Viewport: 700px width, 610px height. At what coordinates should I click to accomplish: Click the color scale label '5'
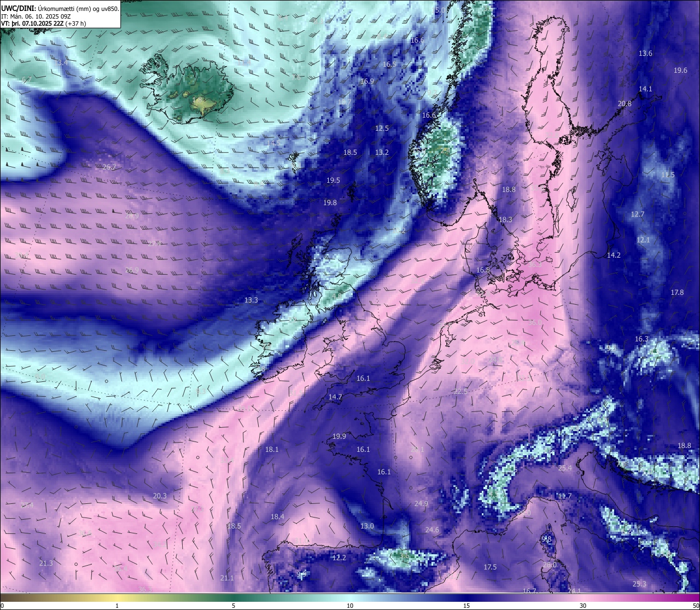coord(234,606)
